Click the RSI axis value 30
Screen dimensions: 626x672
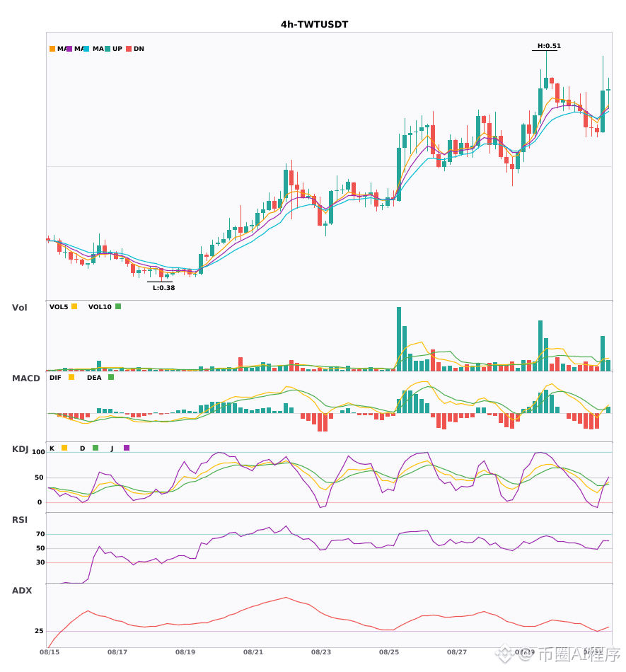[x=40, y=562]
